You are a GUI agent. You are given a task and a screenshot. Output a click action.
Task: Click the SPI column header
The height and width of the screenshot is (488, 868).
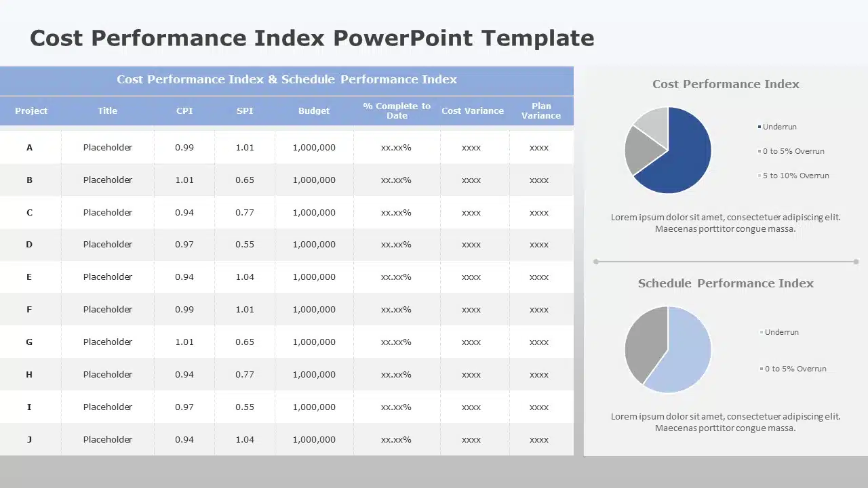click(x=245, y=110)
